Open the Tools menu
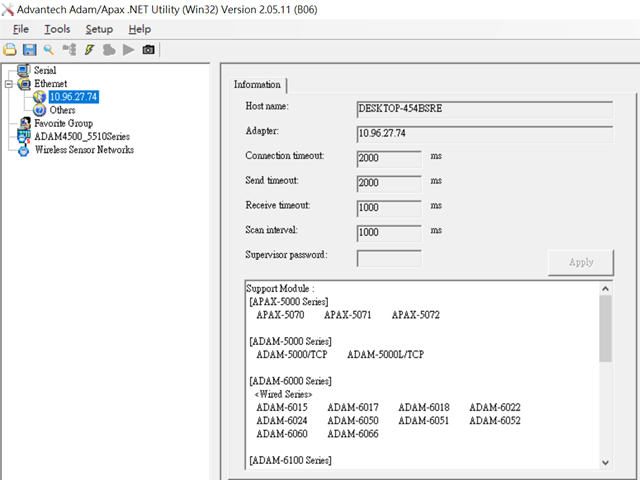Image resolution: width=640 pixels, height=480 pixels. [57, 29]
